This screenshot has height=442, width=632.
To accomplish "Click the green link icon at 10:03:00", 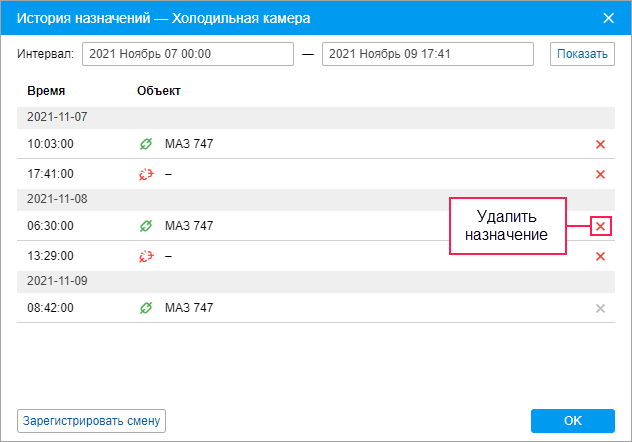I will coord(146,144).
